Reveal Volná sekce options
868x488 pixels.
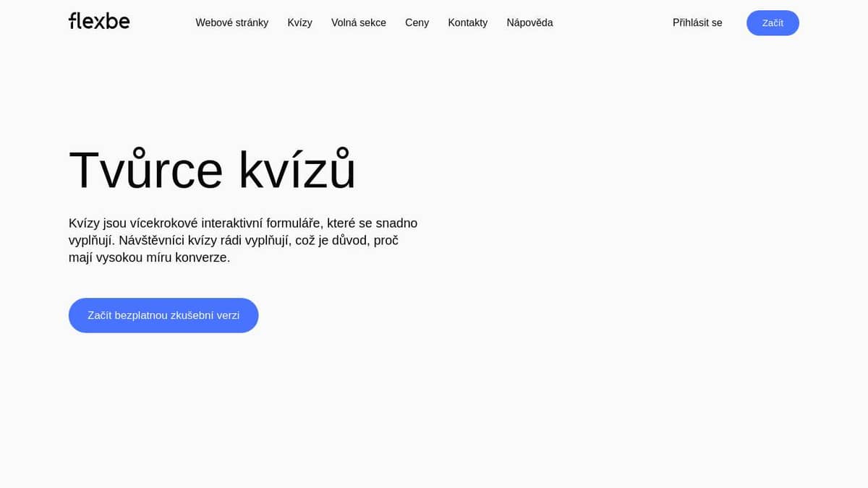[x=358, y=22]
